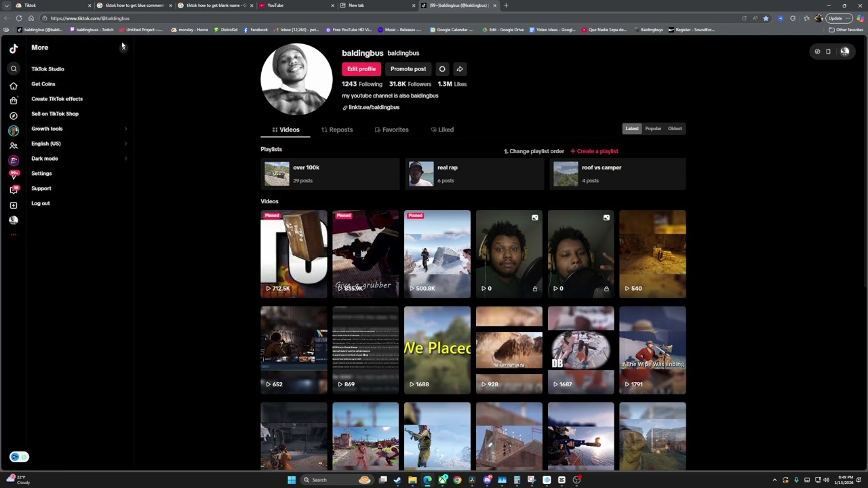Click the browser home icon

tap(31, 18)
